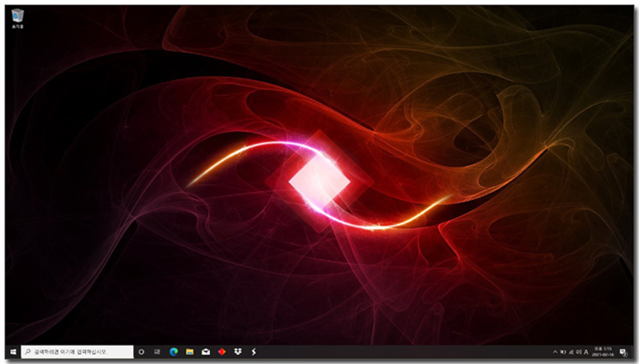Image resolution: width=639 pixels, height=364 pixels.
Task: Open the clock and date calendar flyout
Action: [603, 352]
